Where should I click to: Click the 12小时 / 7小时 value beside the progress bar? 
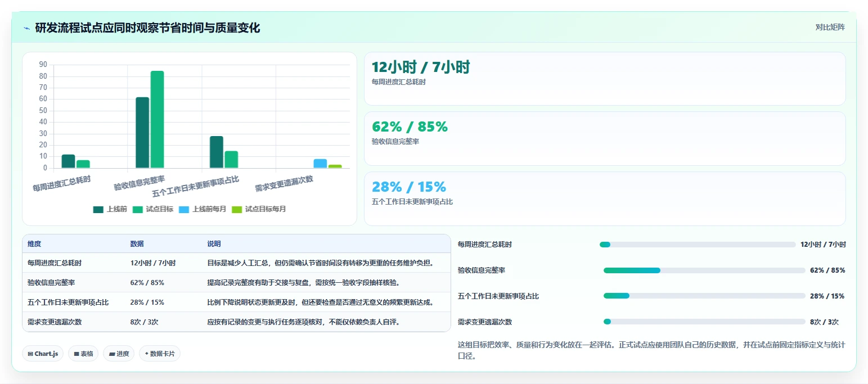823,245
